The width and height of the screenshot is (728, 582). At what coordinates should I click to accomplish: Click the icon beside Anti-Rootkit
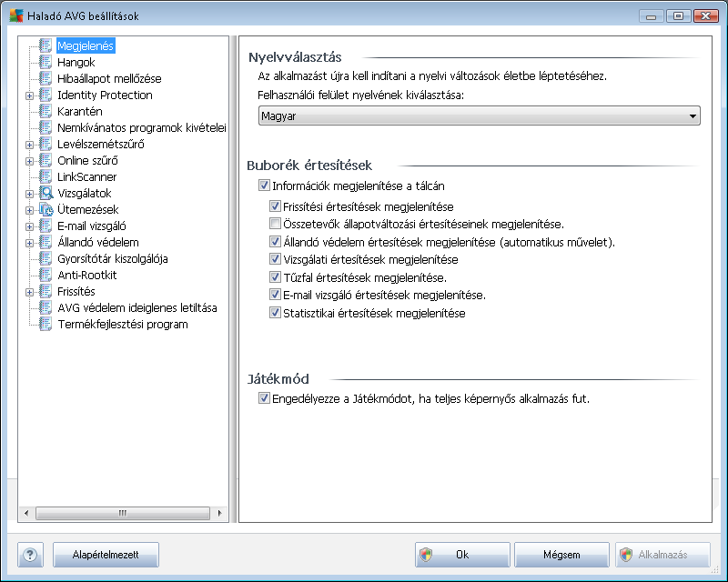45,275
